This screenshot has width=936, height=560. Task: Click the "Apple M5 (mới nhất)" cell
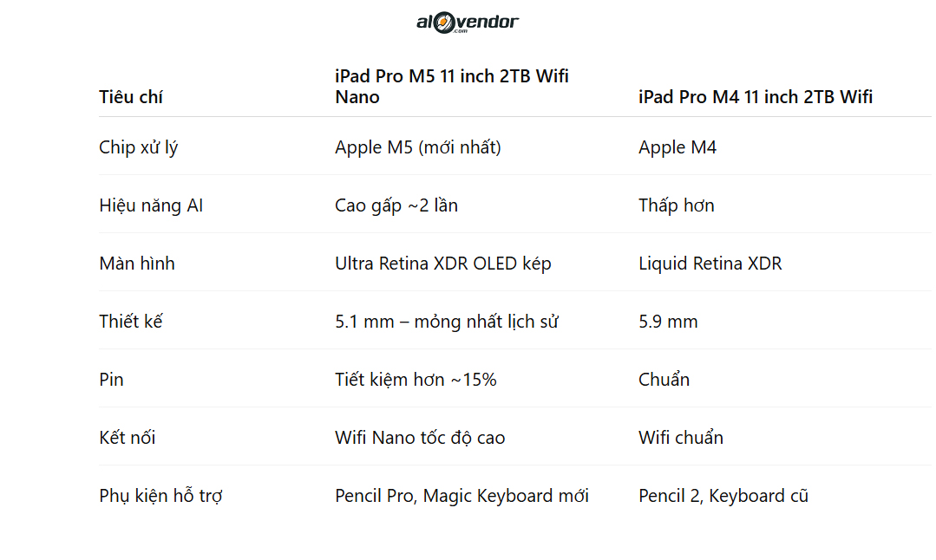point(418,147)
